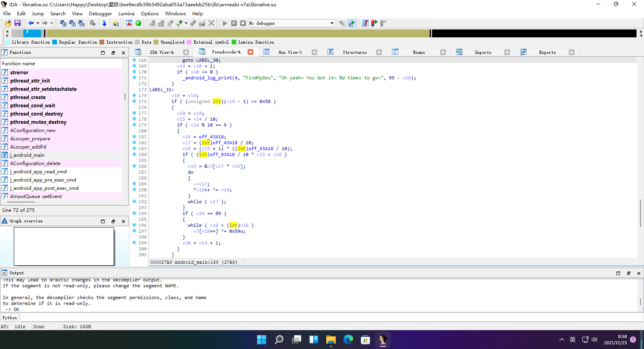This screenshot has width=644, height=349.
Task: Toggle the breakpoint dot on line 197
Action: coord(134,231)
